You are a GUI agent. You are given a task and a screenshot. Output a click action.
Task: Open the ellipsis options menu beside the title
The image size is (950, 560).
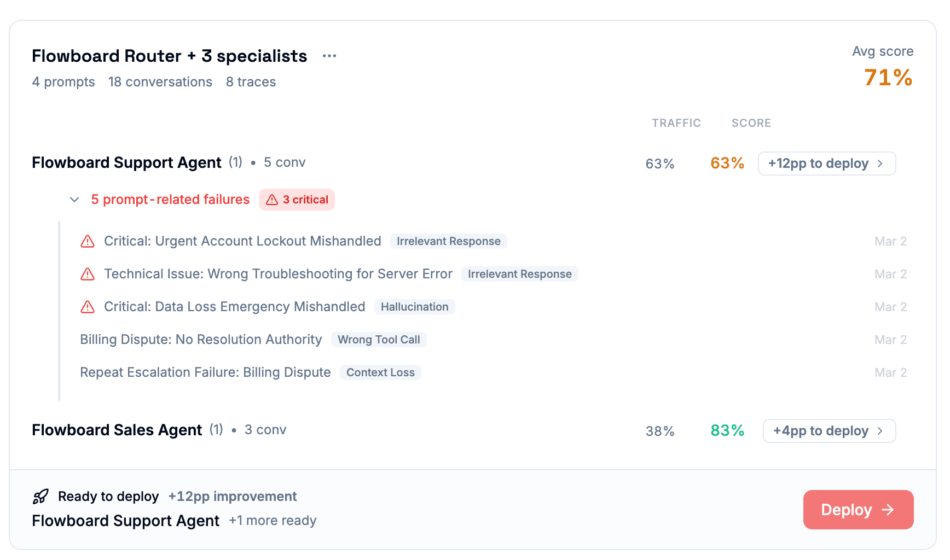tap(329, 55)
